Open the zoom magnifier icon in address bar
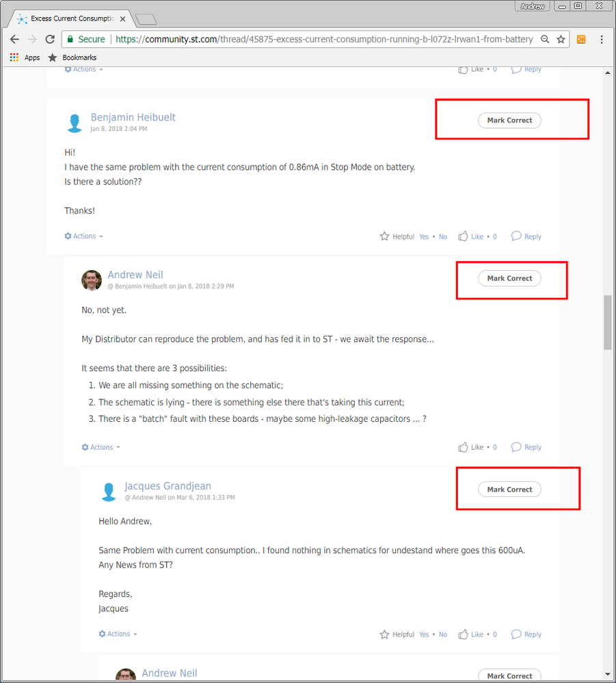 545,39
